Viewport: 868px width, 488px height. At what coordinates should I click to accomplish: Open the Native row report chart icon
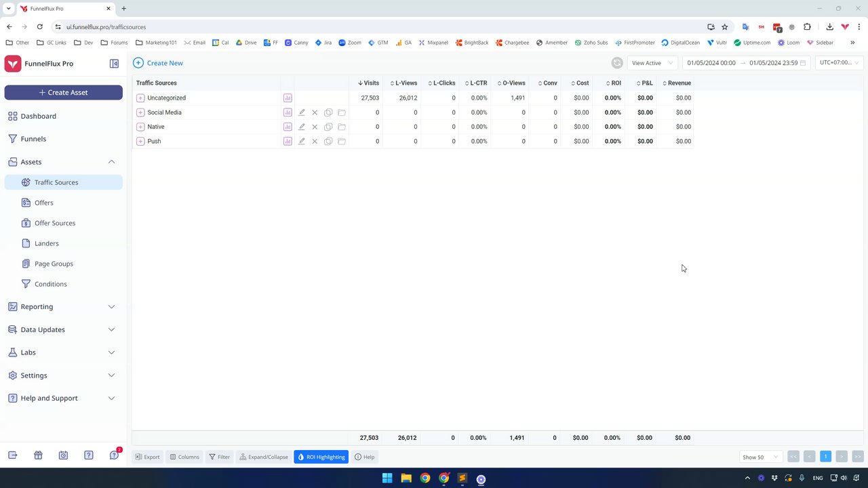pyautogui.click(x=288, y=127)
